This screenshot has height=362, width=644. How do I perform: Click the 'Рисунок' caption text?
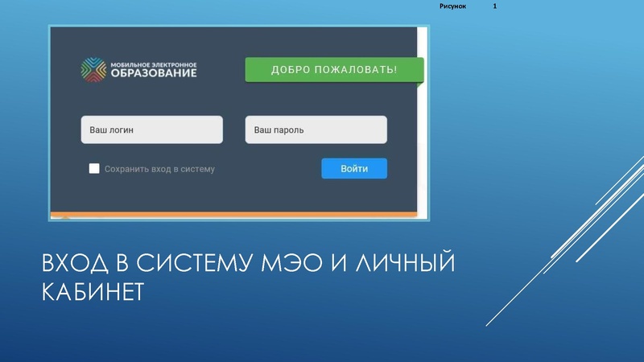pos(452,6)
